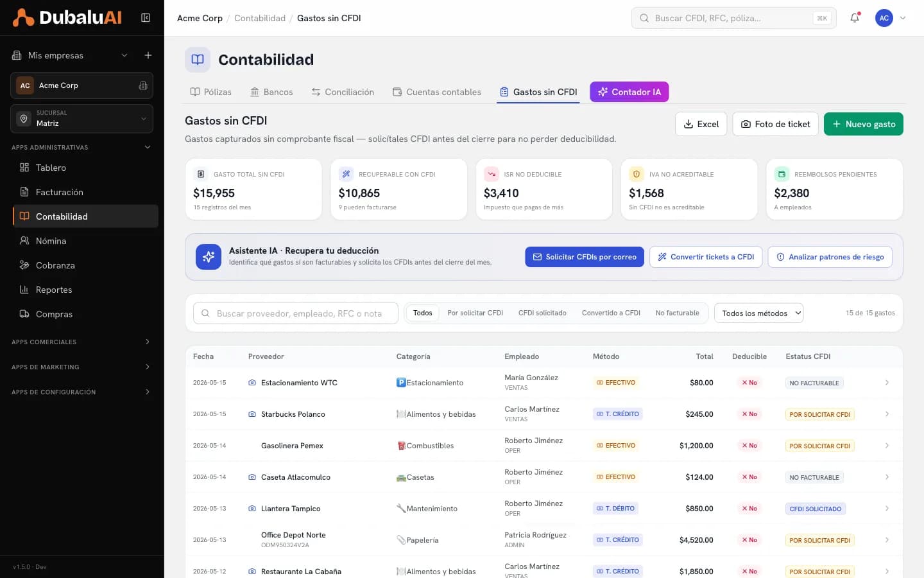The image size is (924, 578).
Task: Filter by No facturable status
Action: tap(677, 313)
